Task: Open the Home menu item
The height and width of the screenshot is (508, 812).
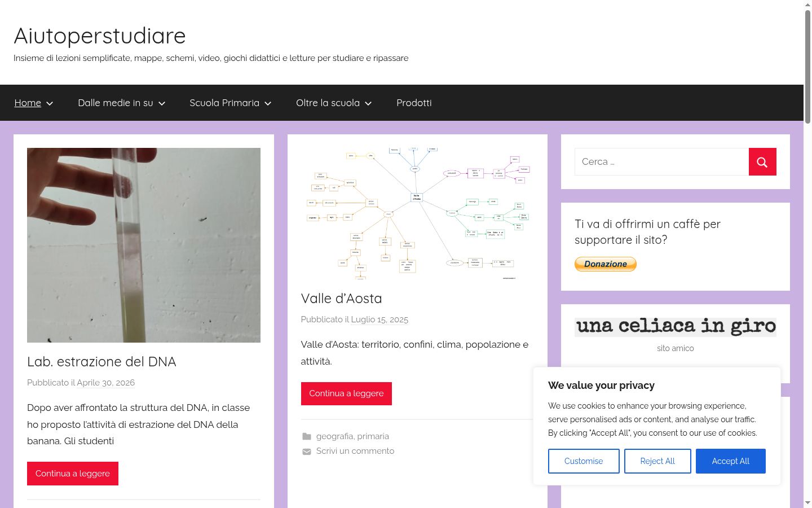Action: click(x=28, y=103)
